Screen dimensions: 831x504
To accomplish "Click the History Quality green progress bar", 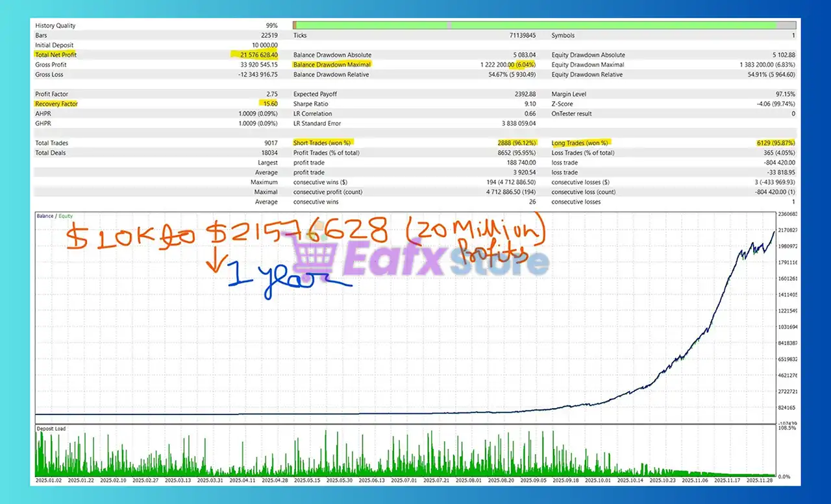I will (x=534, y=25).
